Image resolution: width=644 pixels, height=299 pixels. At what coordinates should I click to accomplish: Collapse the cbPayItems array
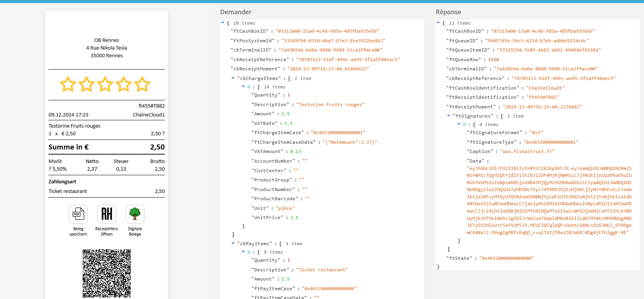pos(233,243)
